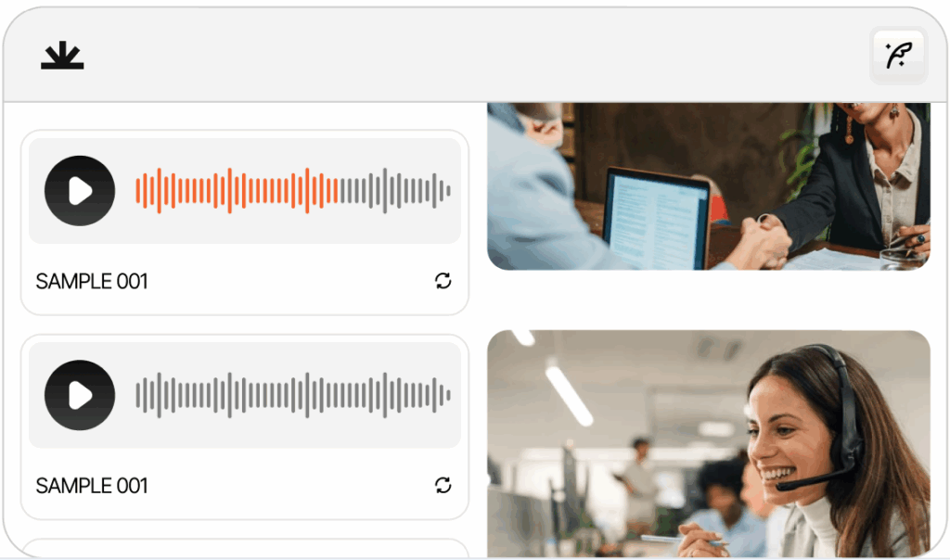Click the empty gray header bar area

(x=472, y=55)
